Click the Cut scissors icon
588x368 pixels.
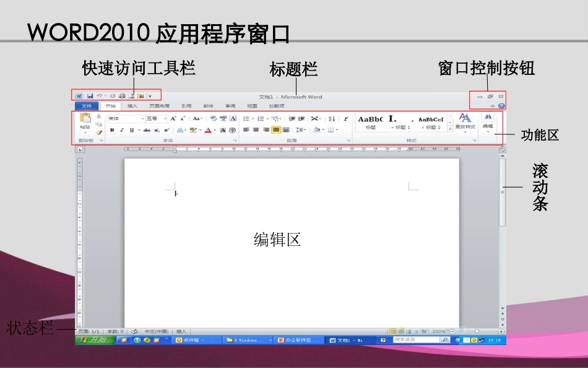click(98, 116)
